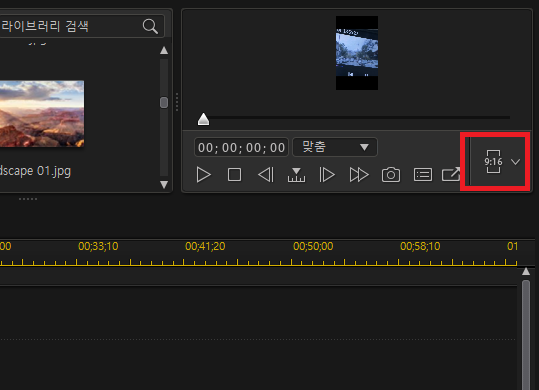539x390 pixels.
Task: Click timeline ruler at 00;41;20
Action: pos(205,246)
